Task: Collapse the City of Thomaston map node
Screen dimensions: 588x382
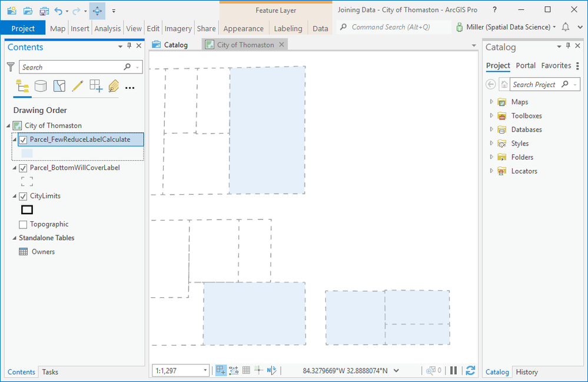Action: 8,125
